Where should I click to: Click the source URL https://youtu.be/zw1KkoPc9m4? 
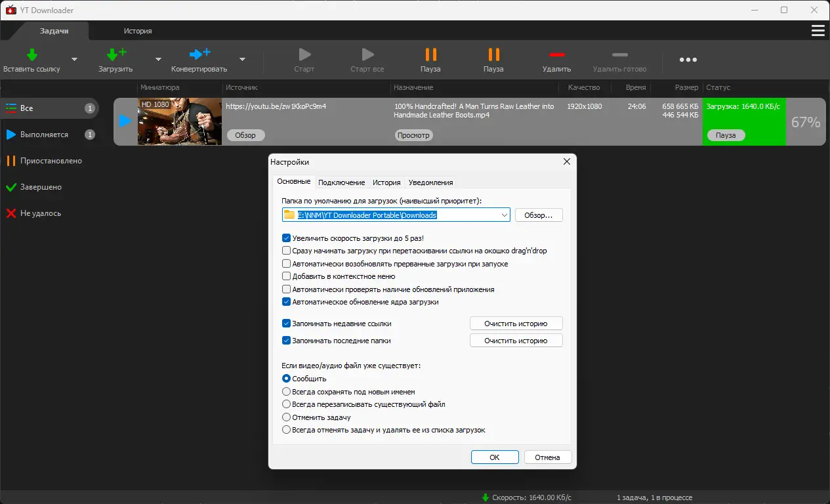click(x=276, y=106)
